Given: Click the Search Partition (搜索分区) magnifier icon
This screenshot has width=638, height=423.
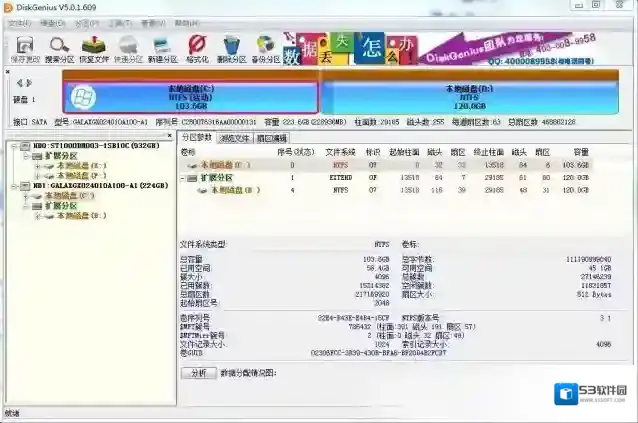Looking at the screenshot, I should pyautogui.click(x=59, y=48).
